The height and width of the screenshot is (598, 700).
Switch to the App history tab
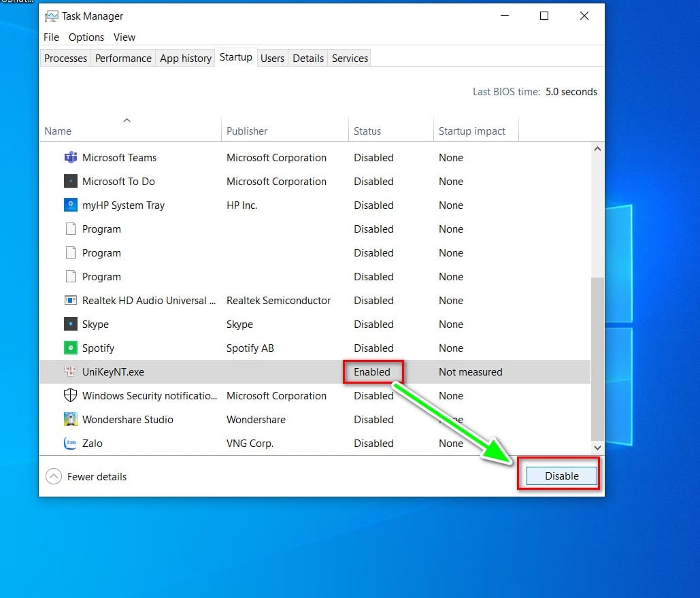[185, 58]
